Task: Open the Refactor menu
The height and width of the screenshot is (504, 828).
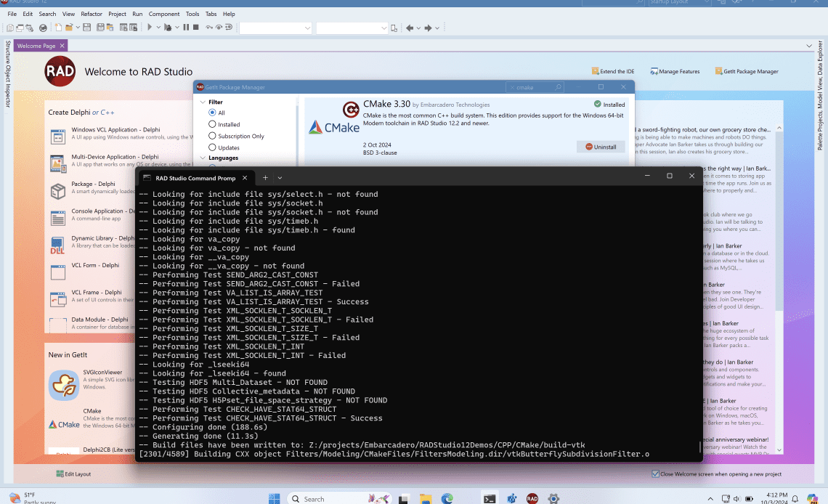Action: pyautogui.click(x=92, y=14)
